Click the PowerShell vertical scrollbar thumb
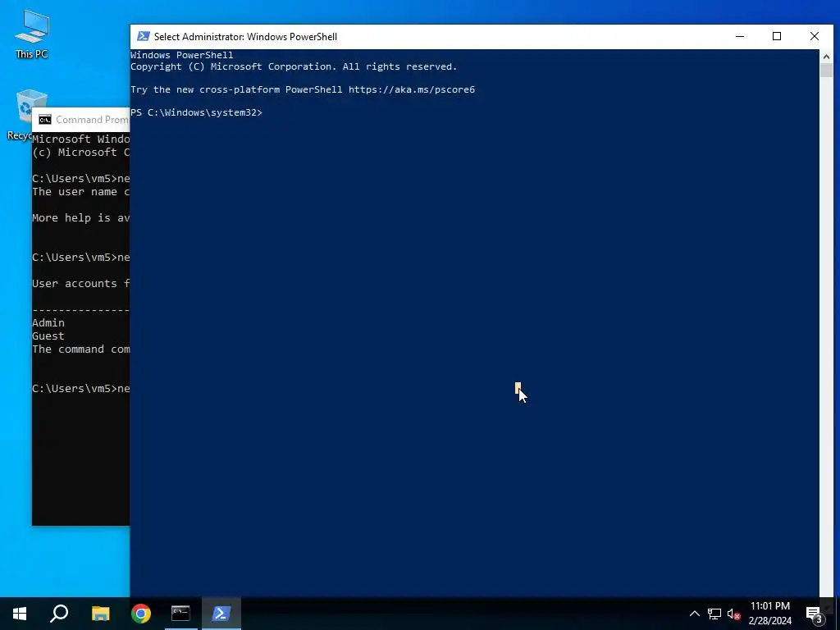 pyautogui.click(x=826, y=71)
